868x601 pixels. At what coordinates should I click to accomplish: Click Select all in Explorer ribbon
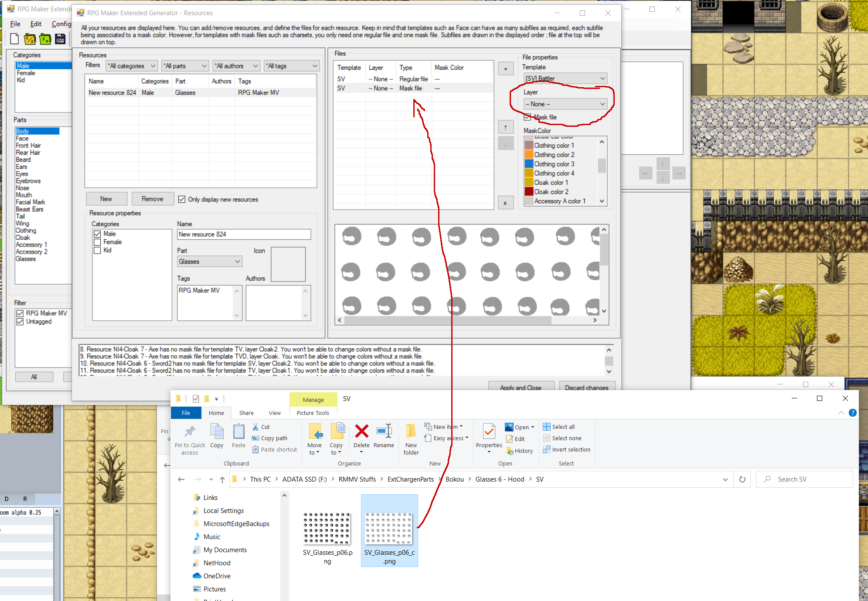(x=559, y=427)
